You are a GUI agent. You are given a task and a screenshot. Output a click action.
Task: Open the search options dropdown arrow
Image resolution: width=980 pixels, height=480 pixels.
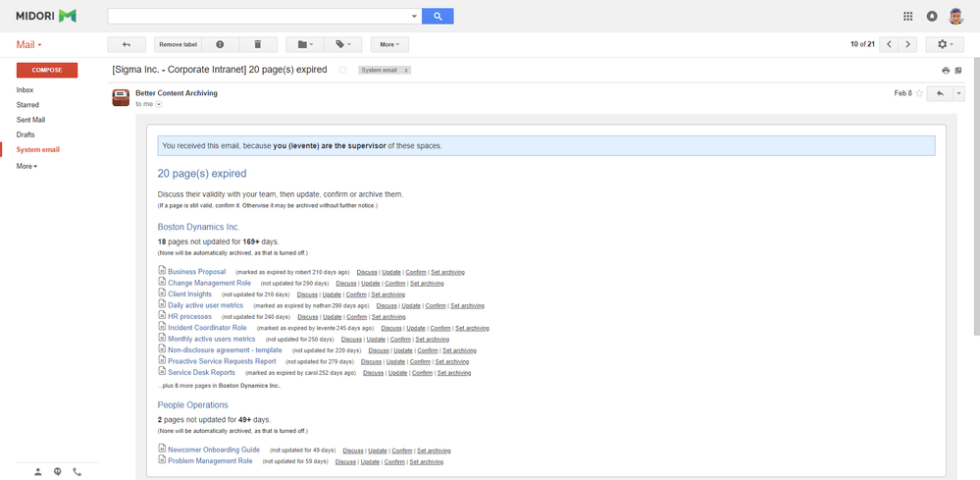point(414,17)
